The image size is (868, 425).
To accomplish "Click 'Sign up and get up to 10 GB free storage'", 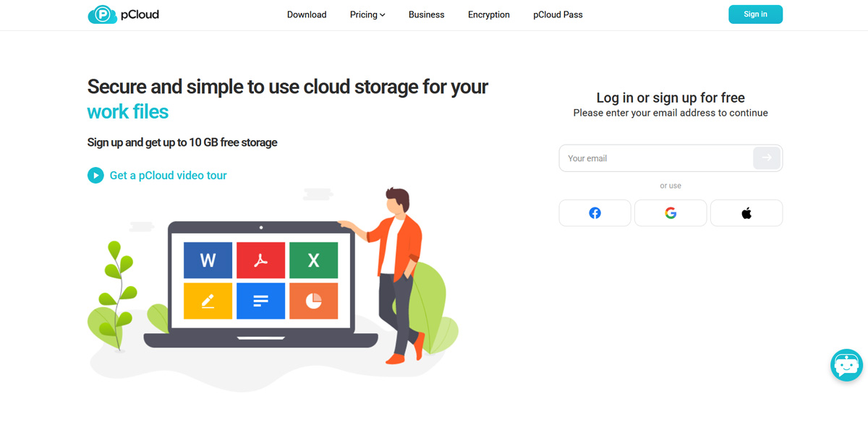I will (x=182, y=142).
